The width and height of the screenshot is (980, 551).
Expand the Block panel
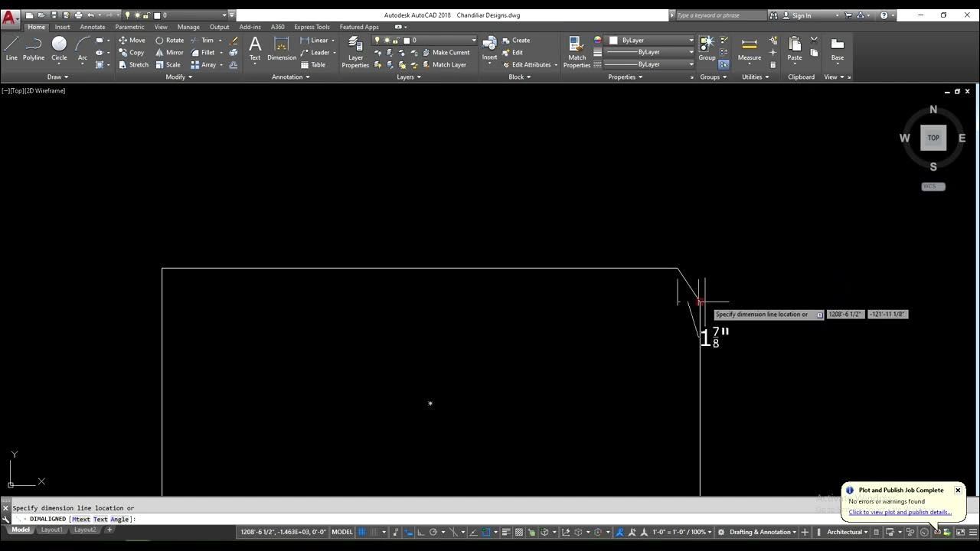pos(520,77)
